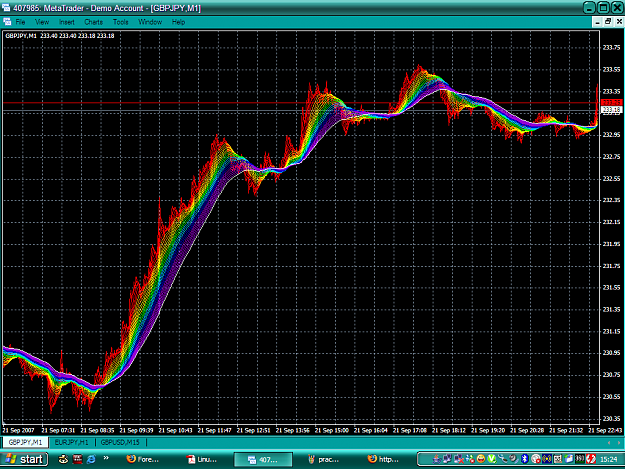The height and width of the screenshot is (469, 625).
Task: Switch to the PDF 'Linu...' taskbar window
Action: [x=202, y=459]
